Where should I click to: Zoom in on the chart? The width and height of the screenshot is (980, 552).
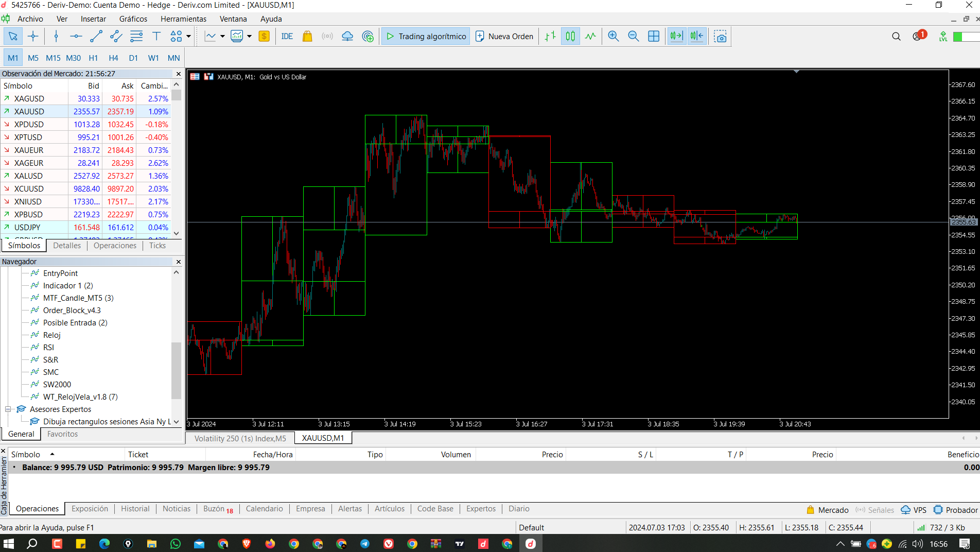point(613,36)
